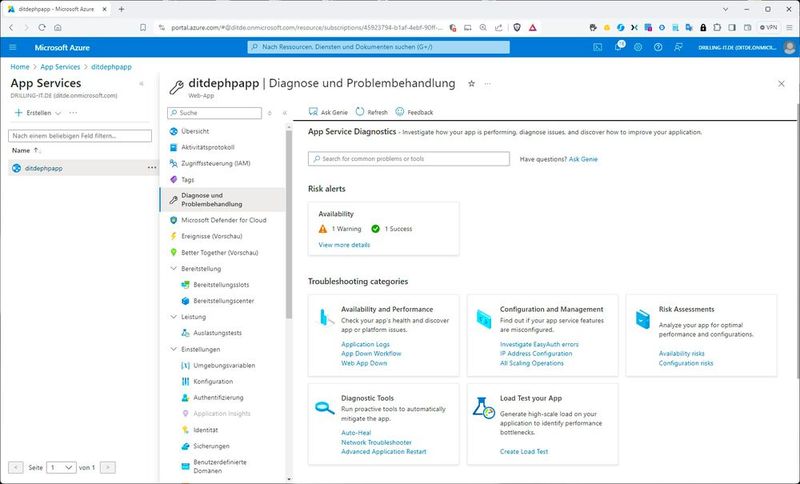The width and height of the screenshot is (800, 484).
Task: Click the Azure global search box
Action: [x=379, y=47]
